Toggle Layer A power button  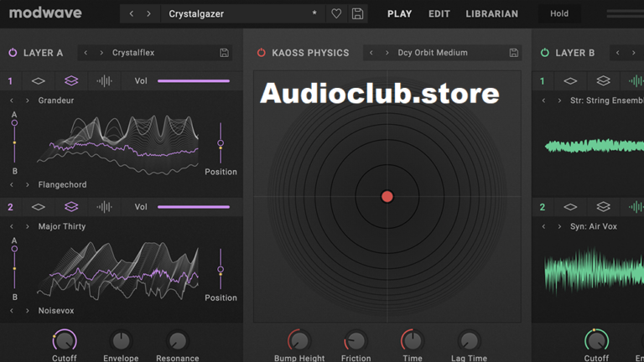point(13,53)
